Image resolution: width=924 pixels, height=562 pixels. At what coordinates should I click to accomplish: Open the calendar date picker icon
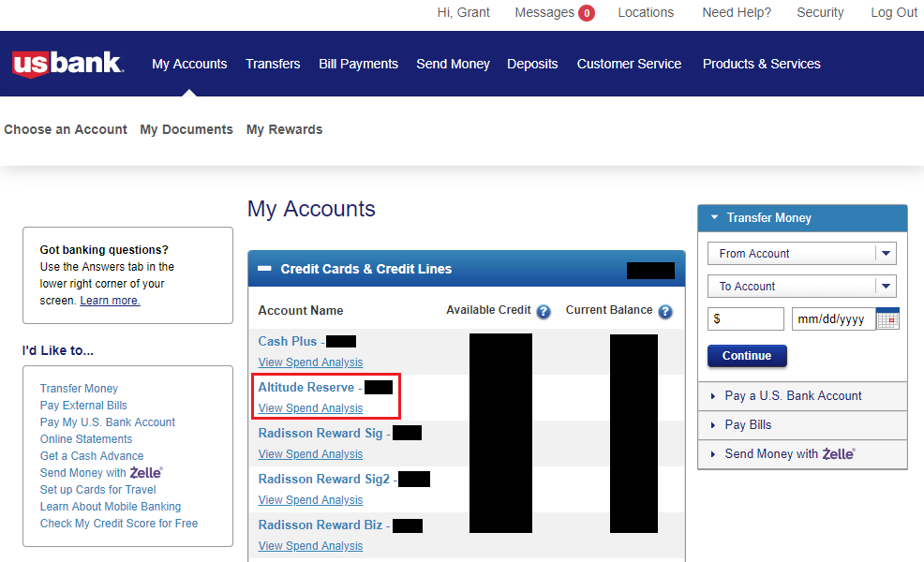(x=887, y=318)
